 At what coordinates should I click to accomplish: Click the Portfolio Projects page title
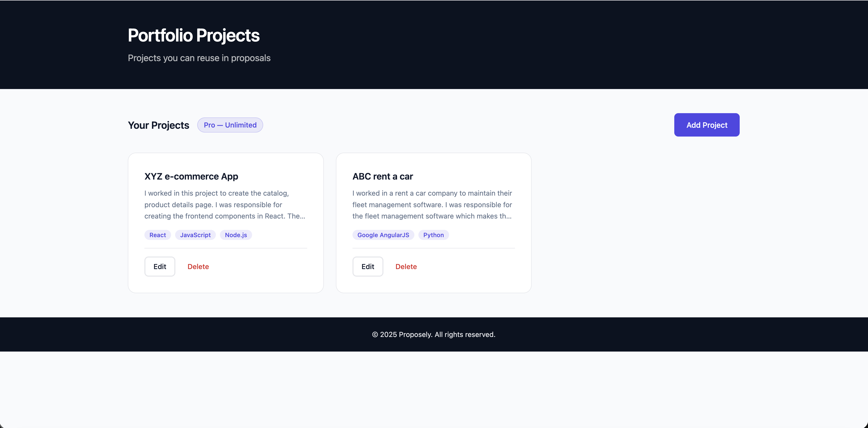coord(194,35)
